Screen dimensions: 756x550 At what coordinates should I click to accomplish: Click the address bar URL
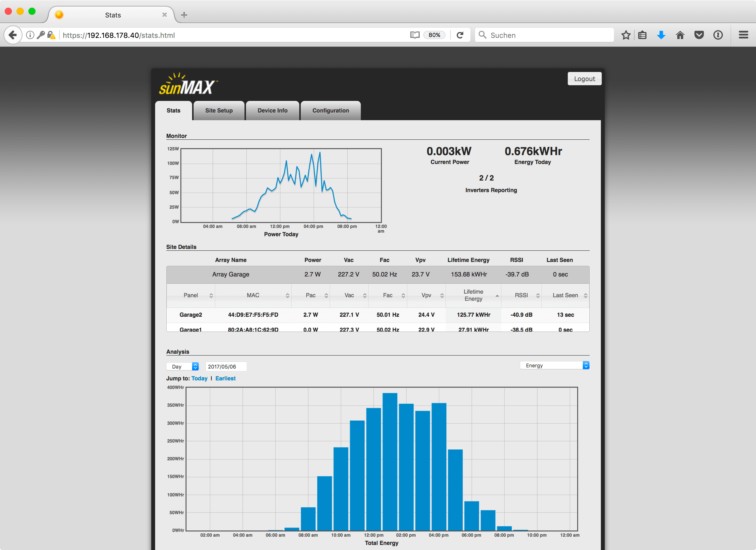[x=119, y=35]
